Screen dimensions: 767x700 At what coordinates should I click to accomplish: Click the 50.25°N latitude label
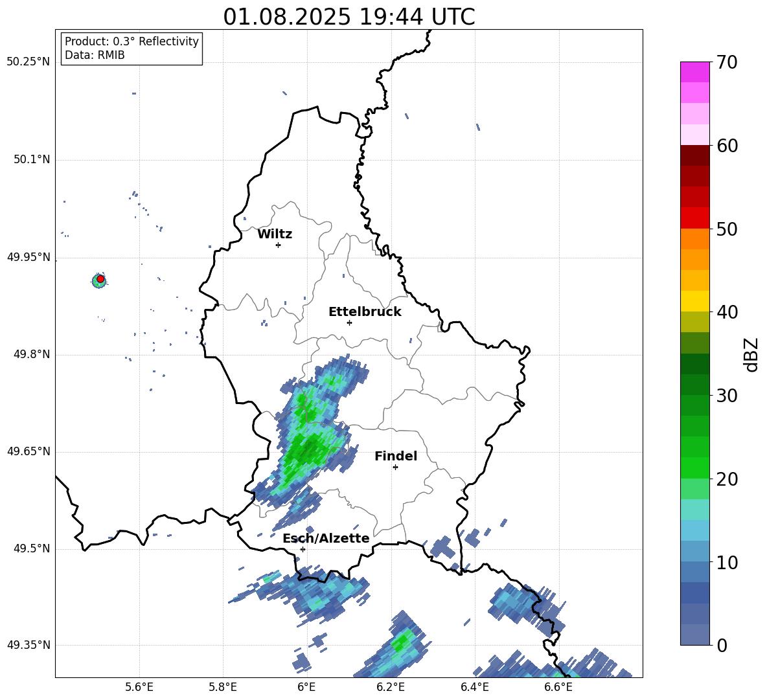29,62
